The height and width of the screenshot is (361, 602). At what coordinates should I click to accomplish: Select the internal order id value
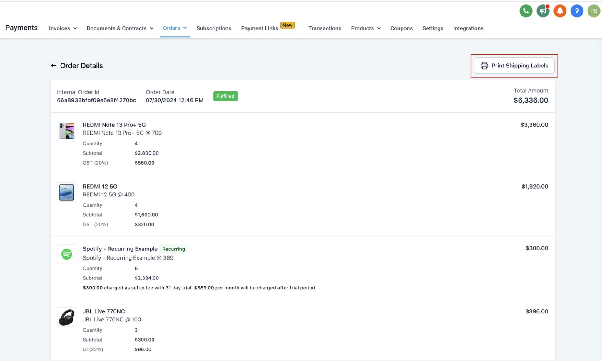coord(96,100)
